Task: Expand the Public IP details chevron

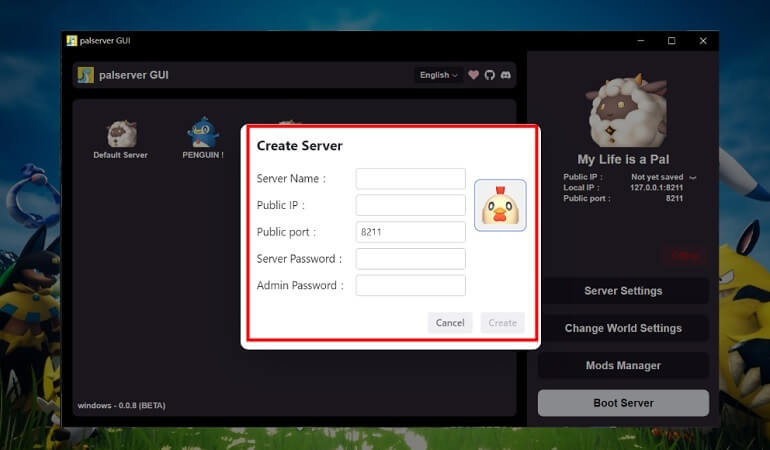Action: point(693,177)
